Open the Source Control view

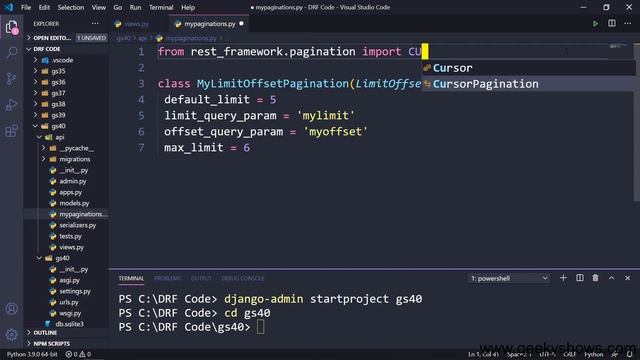(x=12, y=78)
